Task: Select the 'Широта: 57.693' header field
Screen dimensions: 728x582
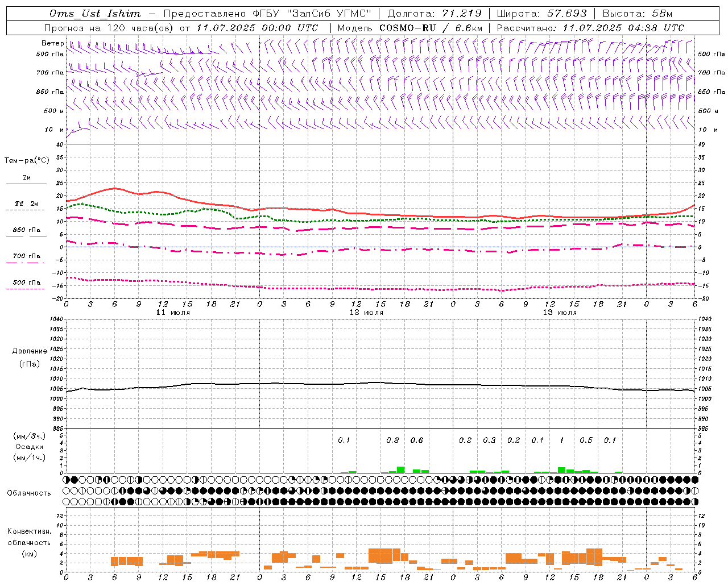Action: pyautogui.click(x=541, y=14)
